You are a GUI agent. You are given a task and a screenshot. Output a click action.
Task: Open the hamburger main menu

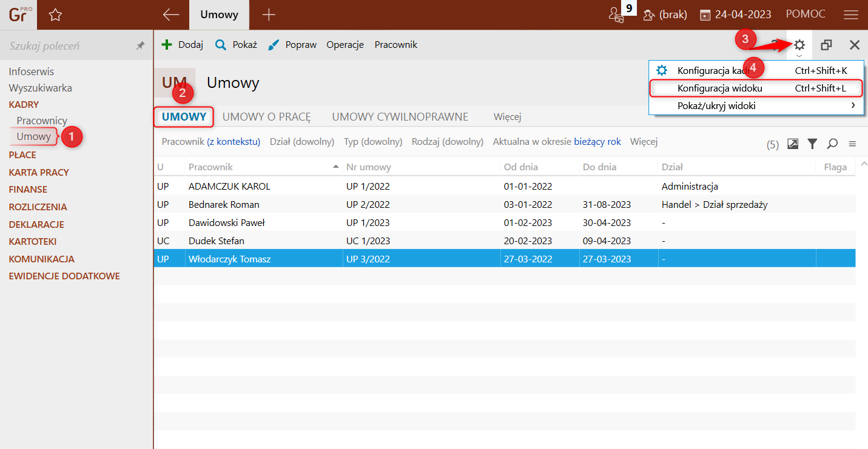click(850, 15)
